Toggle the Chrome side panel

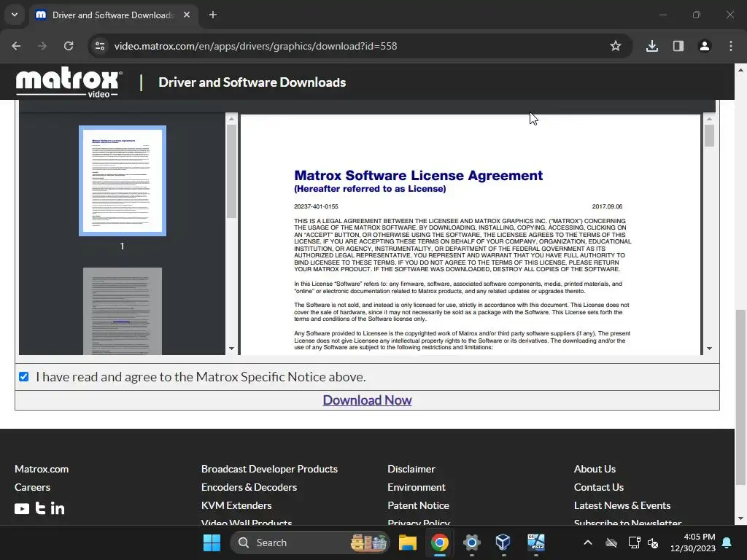[x=678, y=46]
